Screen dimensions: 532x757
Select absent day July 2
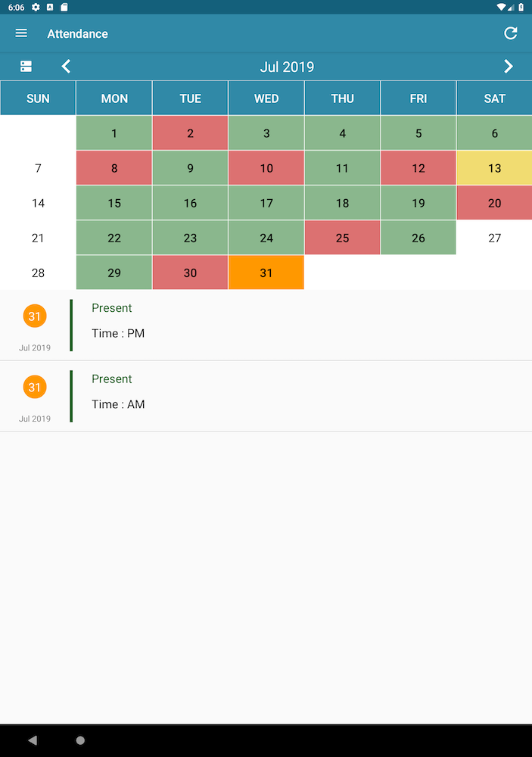[190, 133]
